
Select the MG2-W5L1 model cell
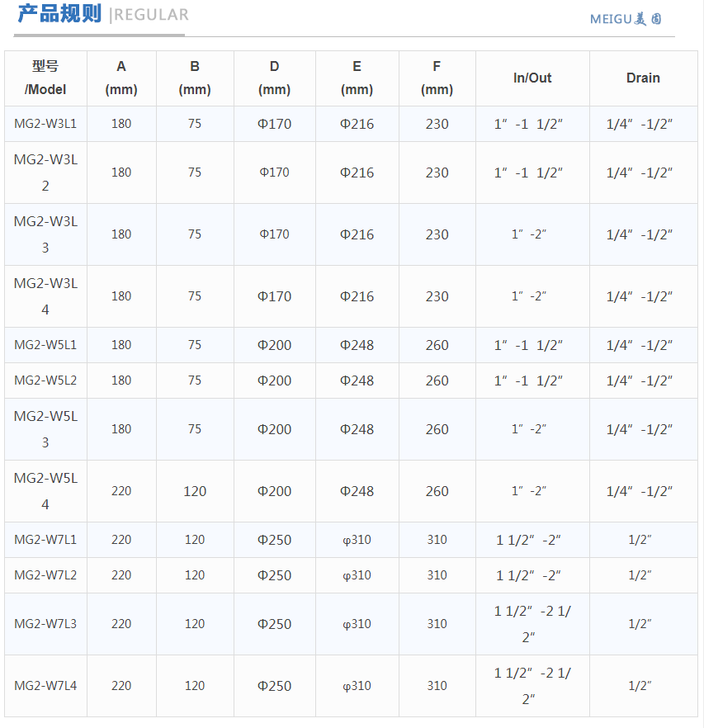pyautogui.click(x=45, y=345)
